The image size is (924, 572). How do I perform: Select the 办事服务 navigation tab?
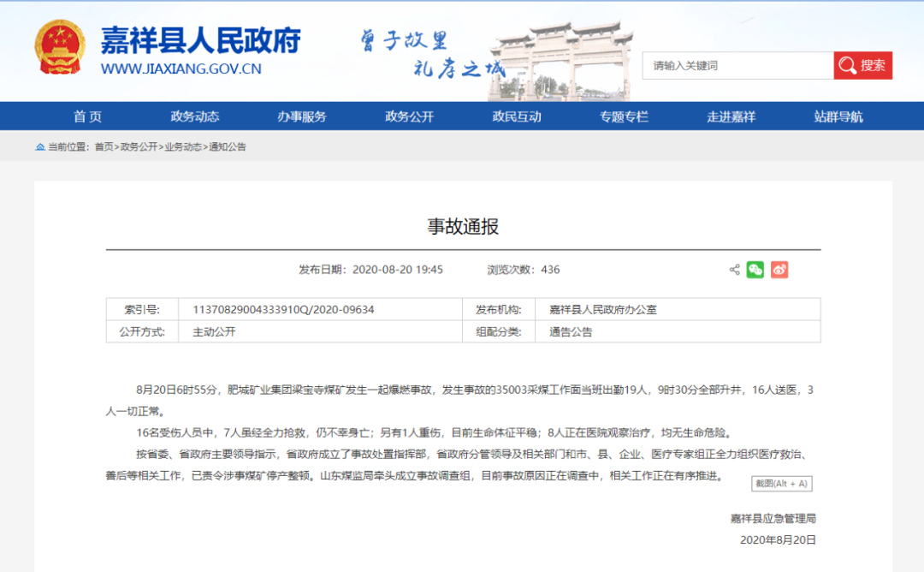tap(301, 116)
